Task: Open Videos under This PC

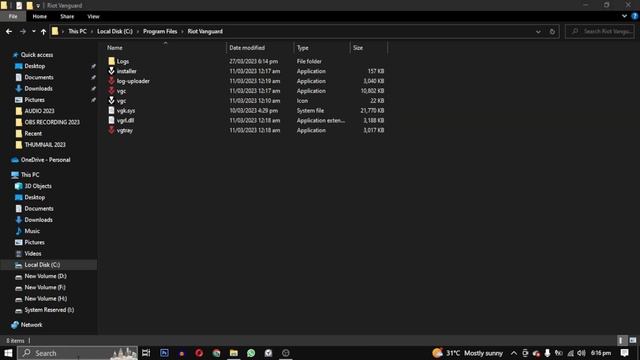Action: (x=33, y=253)
